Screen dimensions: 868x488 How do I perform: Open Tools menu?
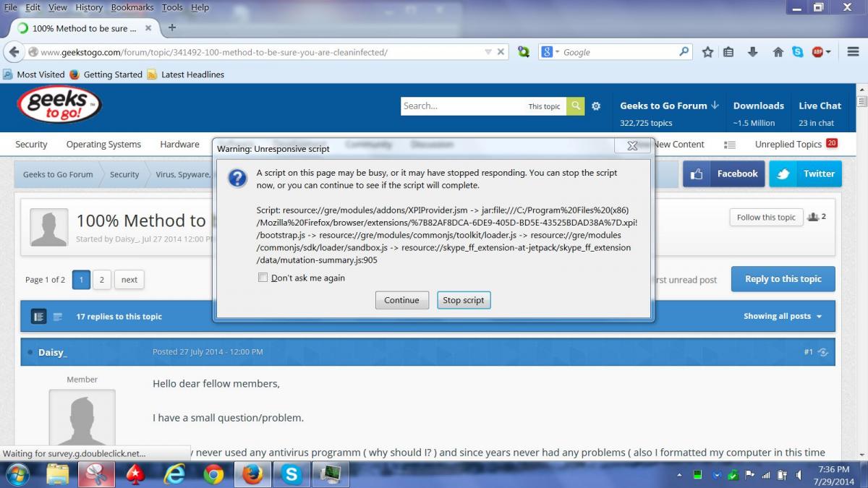(172, 7)
